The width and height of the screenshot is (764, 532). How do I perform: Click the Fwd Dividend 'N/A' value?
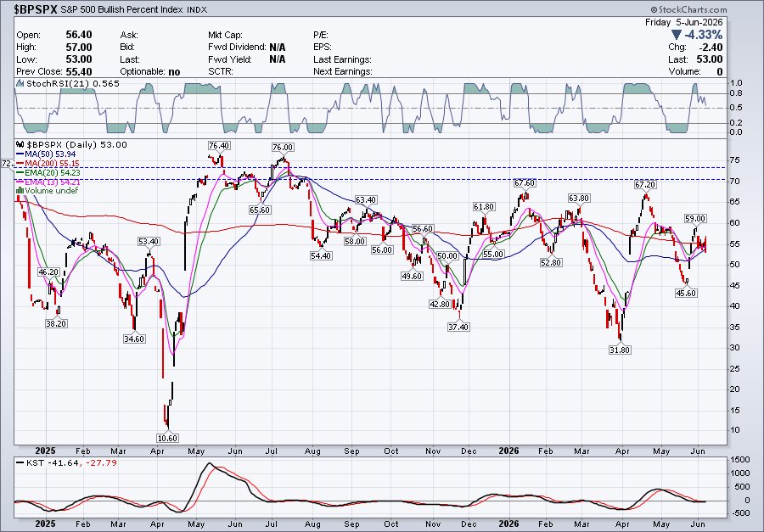point(278,48)
